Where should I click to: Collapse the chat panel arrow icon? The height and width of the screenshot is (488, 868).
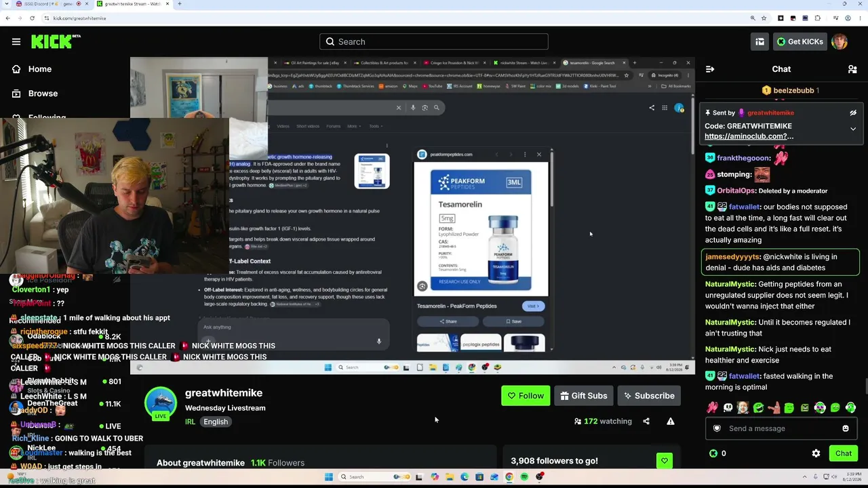(x=710, y=69)
